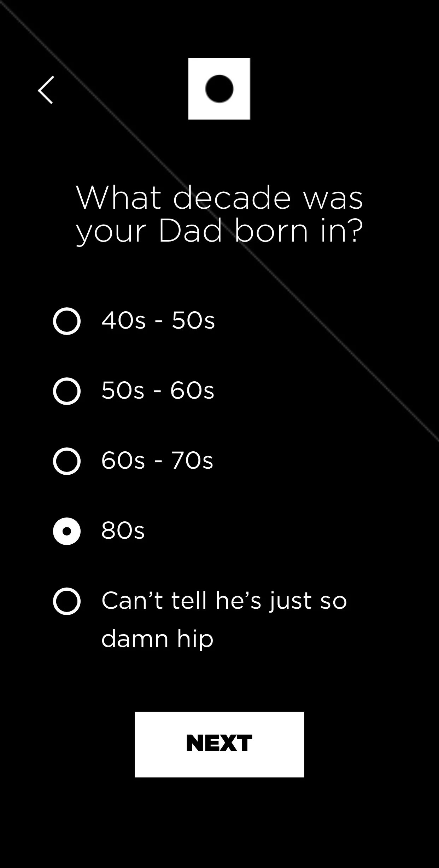Click the "What decade was" heading line
The height and width of the screenshot is (868, 439).
[219, 198]
